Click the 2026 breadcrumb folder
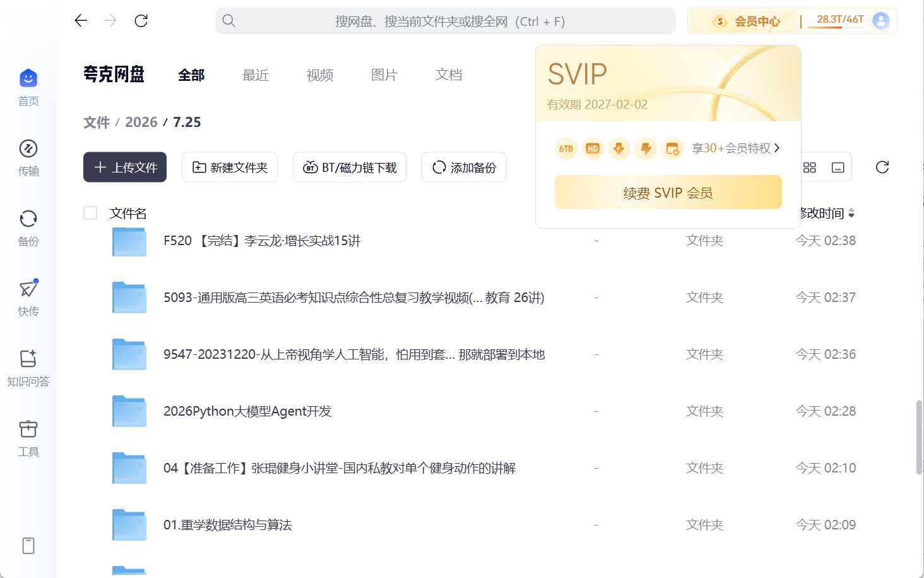The width and height of the screenshot is (924, 578). 141,123
